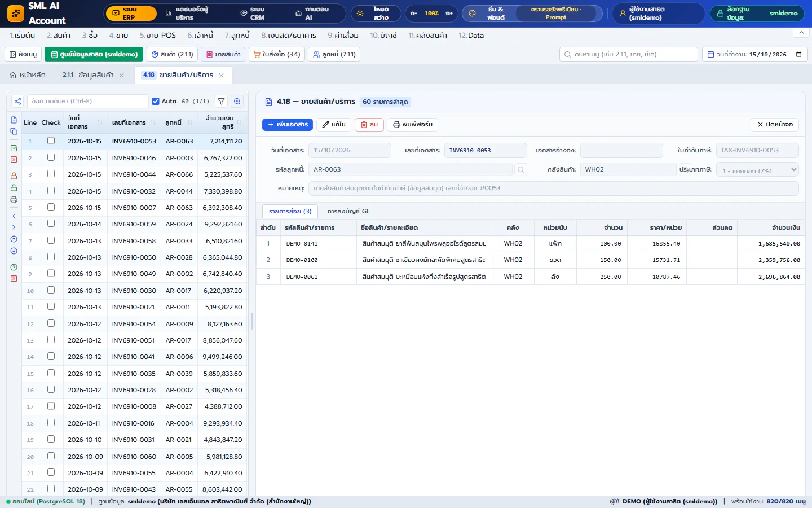The image size is (812, 508).
Task: Click the next chevron in left sidebar
Action: tap(14, 227)
